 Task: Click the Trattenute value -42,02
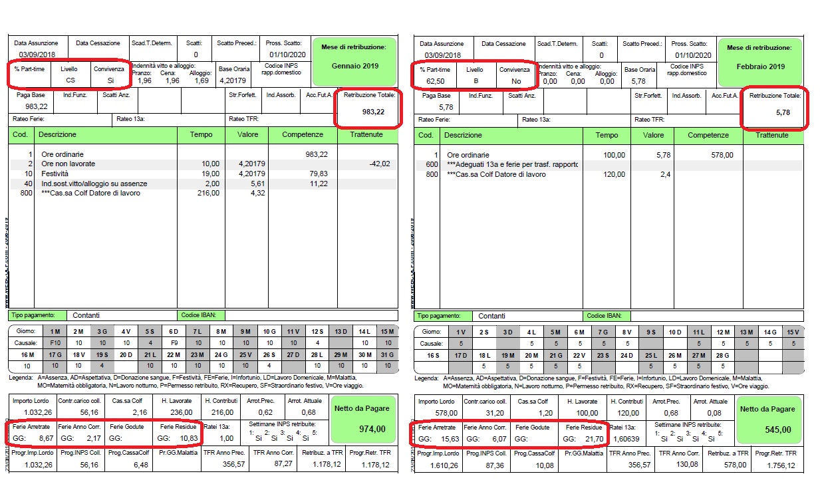pyautogui.click(x=382, y=164)
